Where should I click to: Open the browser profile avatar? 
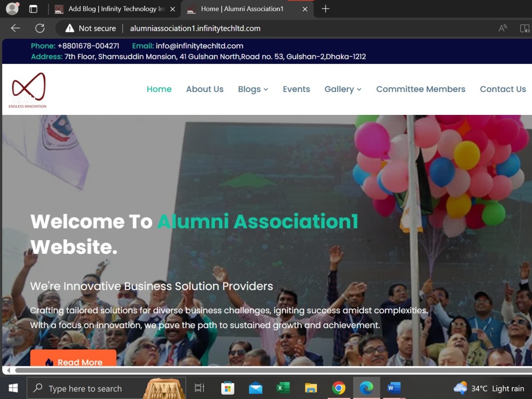[x=12, y=9]
